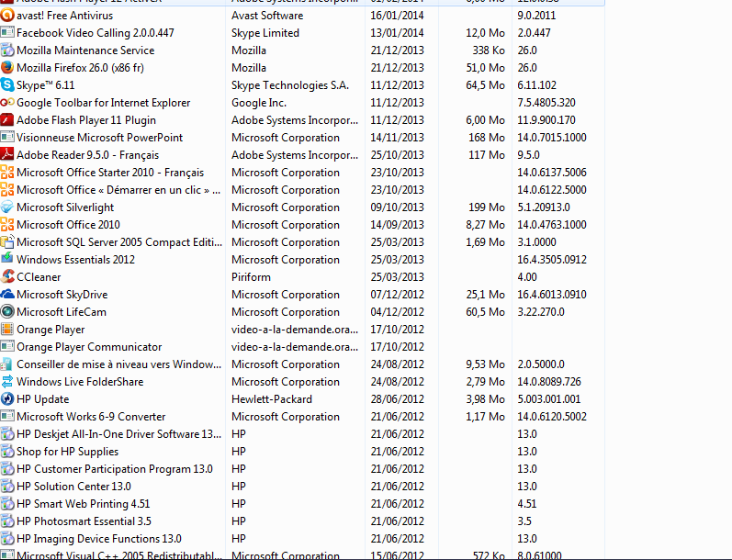The height and width of the screenshot is (560, 732).
Task: Click the avast! Free Antivirus icon
Action: coord(7,16)
